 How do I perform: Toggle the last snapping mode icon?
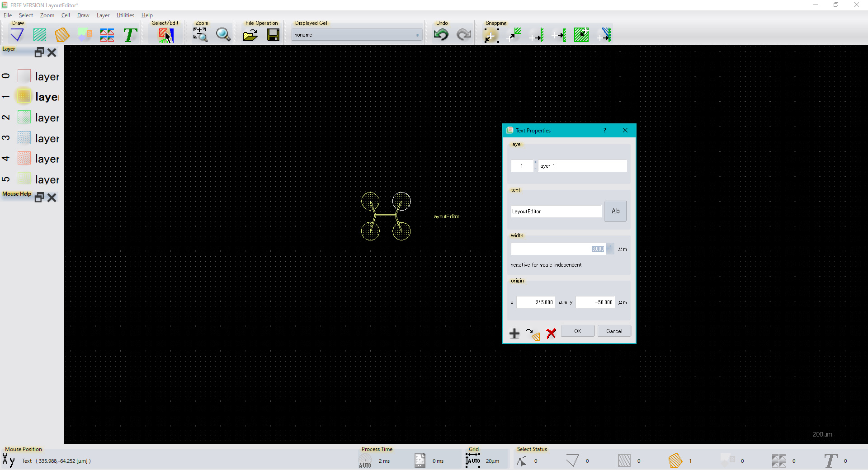click(x=604, y=35)
